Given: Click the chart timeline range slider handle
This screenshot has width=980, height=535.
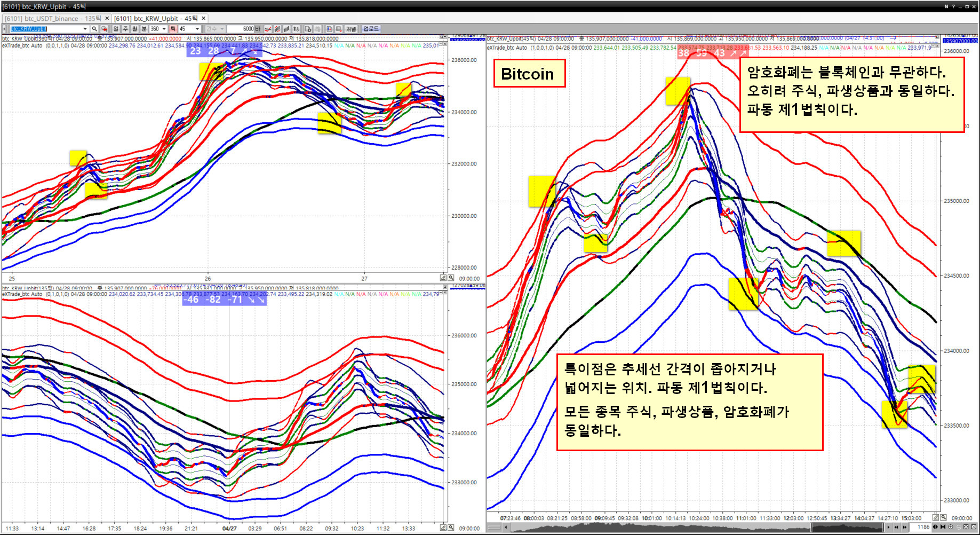Looking at the screenshot, I should (x=848, y=527).
